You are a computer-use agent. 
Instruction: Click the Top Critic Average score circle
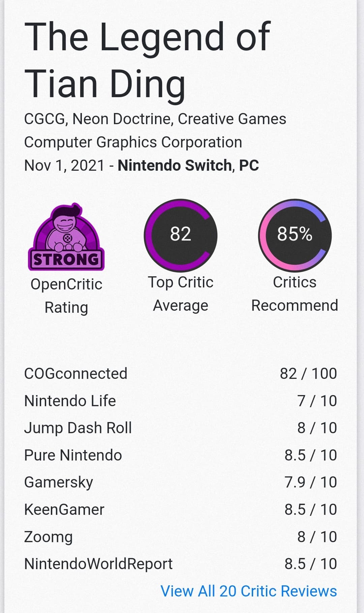181,235
